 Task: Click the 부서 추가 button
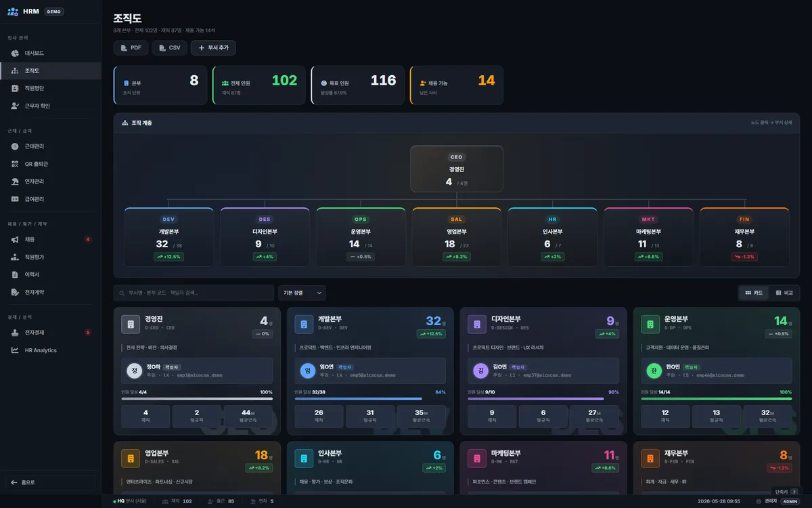pyautogui.click(x=213, y=48)
